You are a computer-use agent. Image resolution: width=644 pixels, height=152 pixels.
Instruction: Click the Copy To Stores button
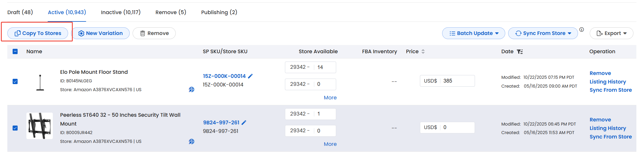pyautogui.click(x=38, y=33)
